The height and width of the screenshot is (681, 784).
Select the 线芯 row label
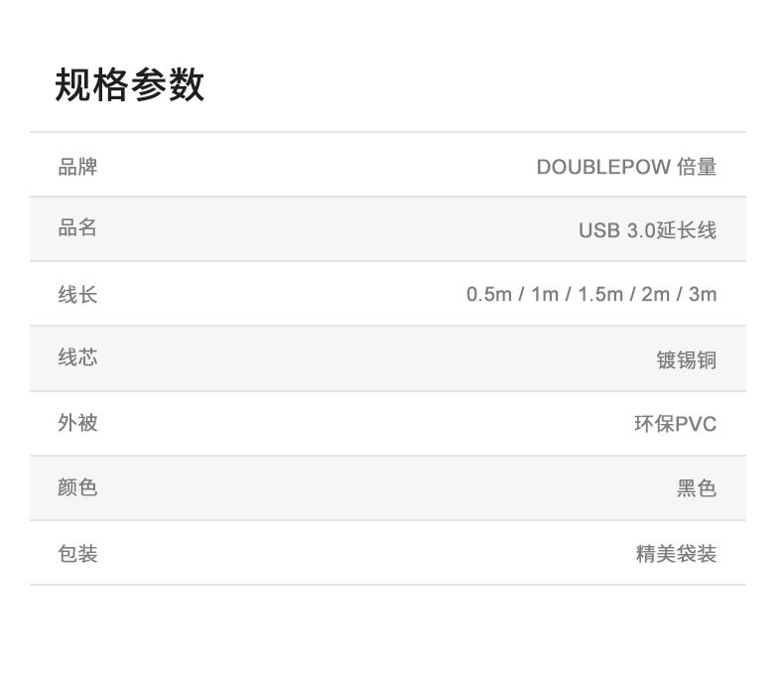(x=77, y=358)
